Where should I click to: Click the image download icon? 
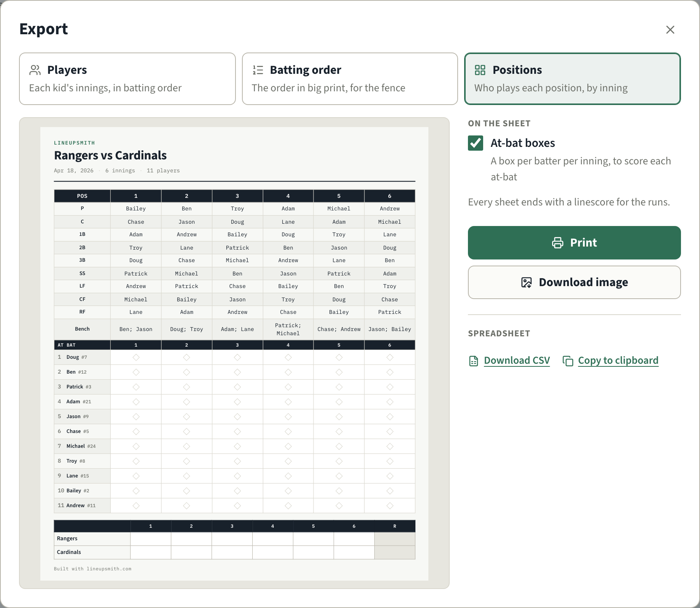527,282
